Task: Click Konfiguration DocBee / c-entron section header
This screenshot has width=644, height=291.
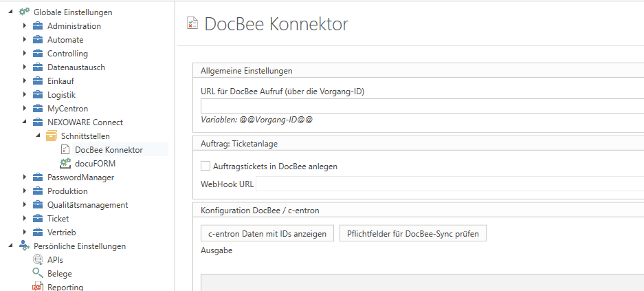Action: pyautogui.click(x=260, y=211)
